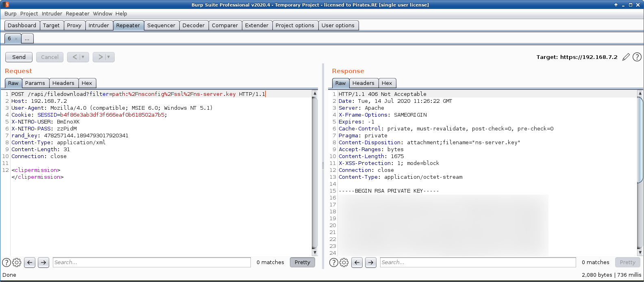Image resolution: width=644 pixels, height=282 pixels.
Task: Open Project options tab
Action: pyautogui.click(x=295, y=25)
